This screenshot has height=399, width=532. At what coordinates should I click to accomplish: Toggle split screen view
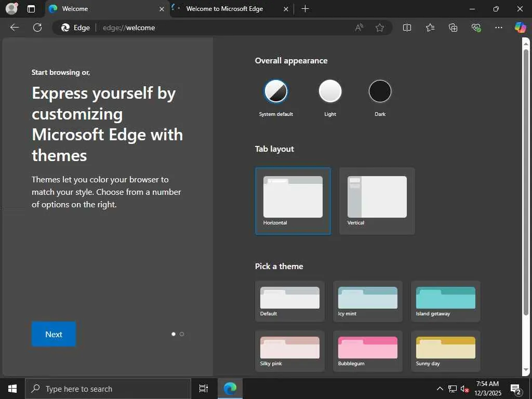(407, 28)
